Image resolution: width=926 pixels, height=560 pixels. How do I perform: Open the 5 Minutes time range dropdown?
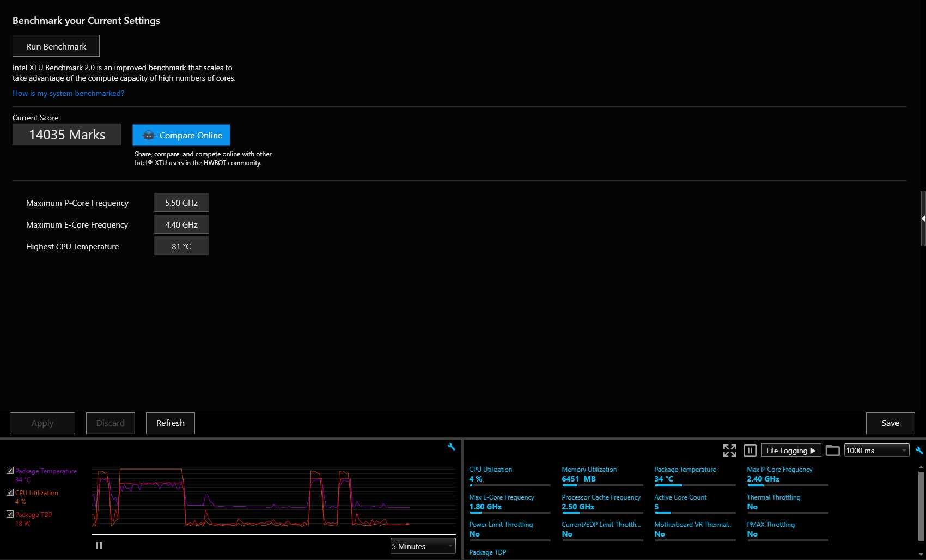pyautogui.click(x=423, y=546)
